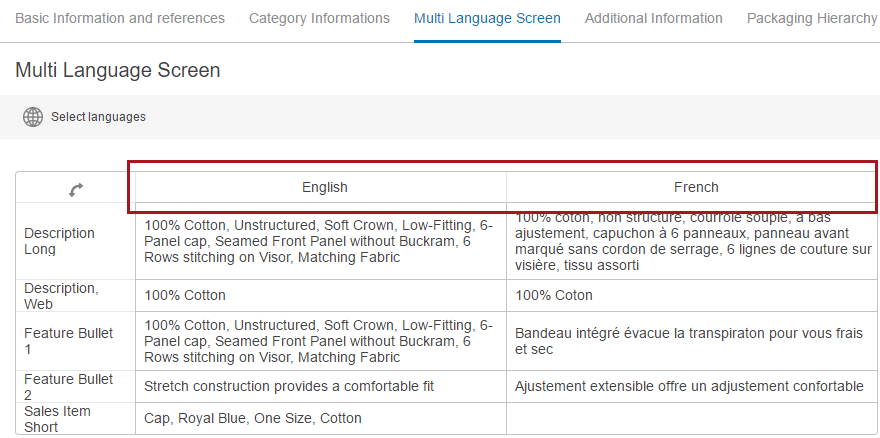Screen dimensions: 880x438
Task: Click the globe icon beside Select languages
Action: click(x=33, y=117)
